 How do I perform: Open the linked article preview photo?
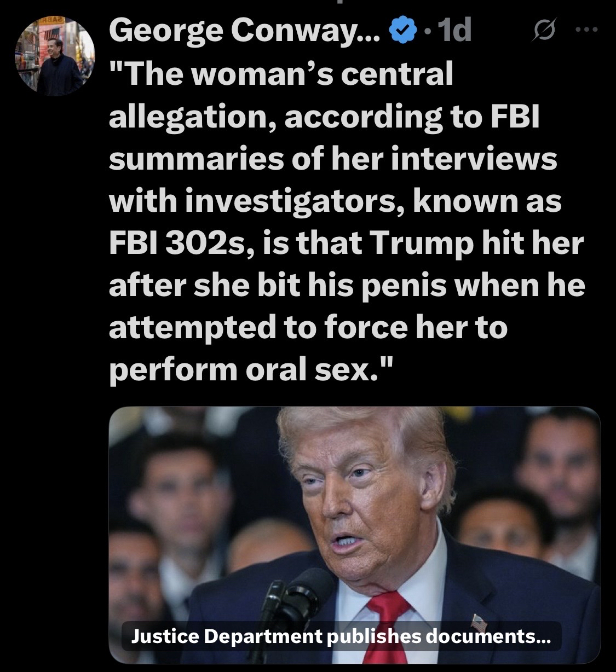pos(355,535)
